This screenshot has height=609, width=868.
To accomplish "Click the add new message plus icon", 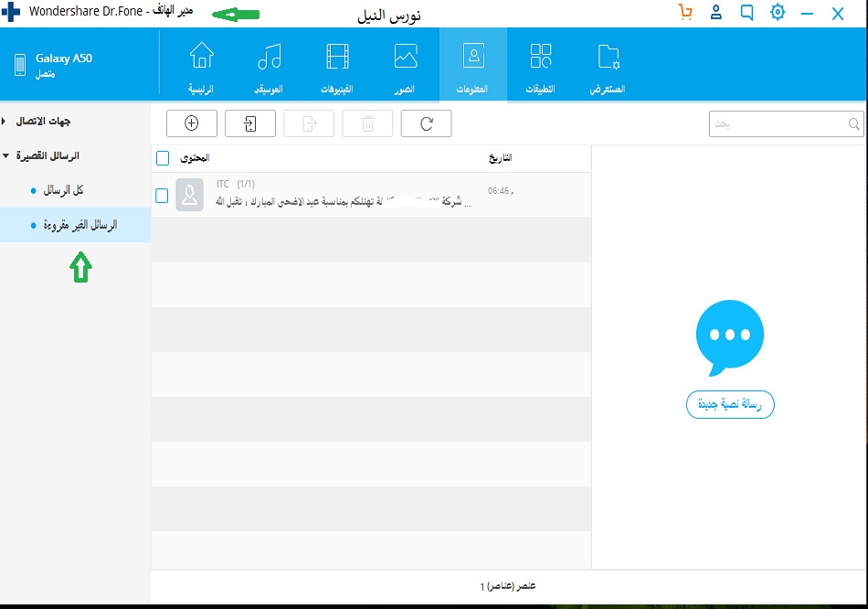I will [191, 123].
